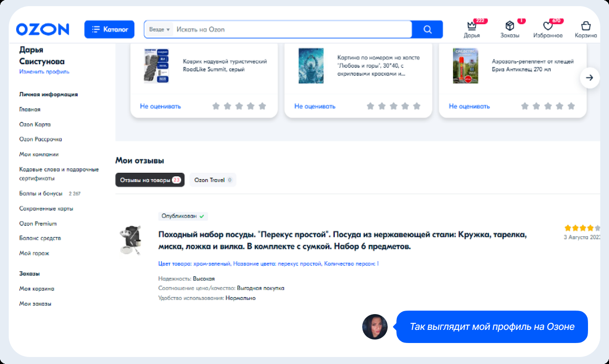Go to the Ozon homepage via logo
The width and height of the screenshot is (609, 364).
tap(42, 29)
